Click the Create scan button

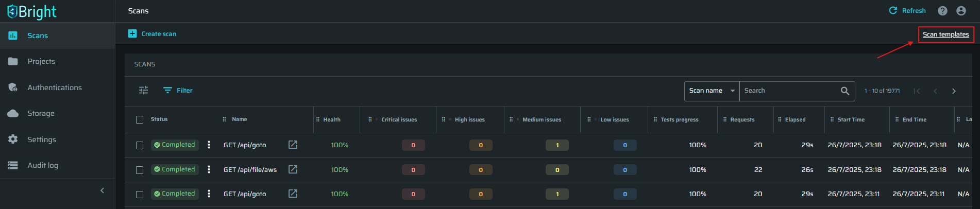152,33
